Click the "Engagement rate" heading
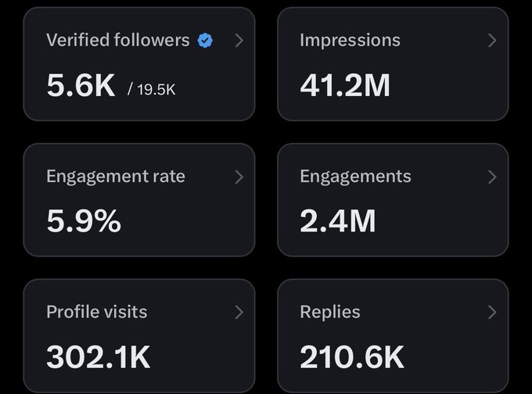 pos(116,177)
